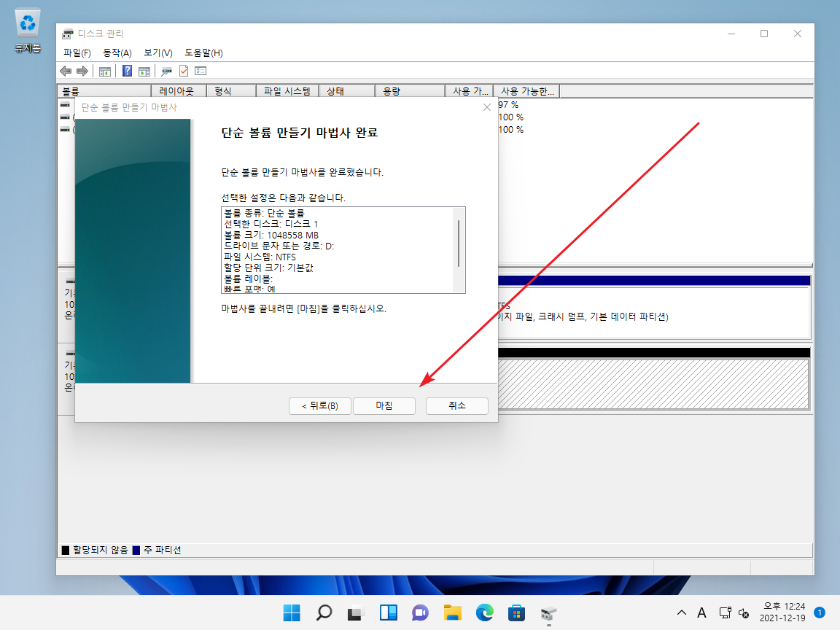Screen dimensions: 840x630
Task: Toggle show/hide console tree toolbar icon
Action: pyautogui.click(x=105, y=71)
